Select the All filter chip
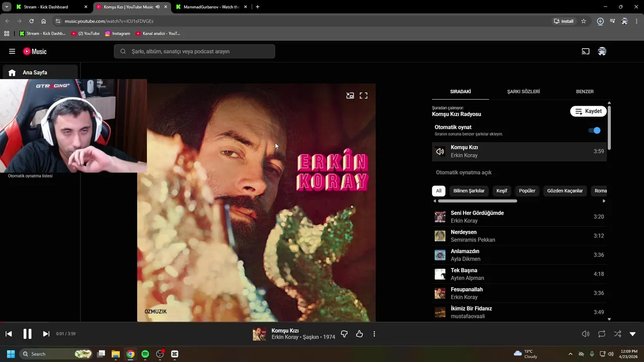Image resolution: width=644 pixels, height=362 pixels. click(x=439, y=191)
